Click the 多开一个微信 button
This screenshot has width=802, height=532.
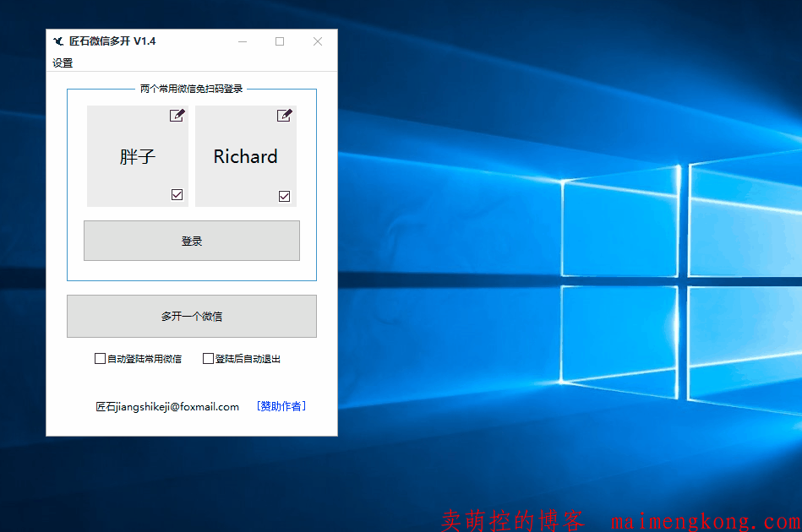192,317
